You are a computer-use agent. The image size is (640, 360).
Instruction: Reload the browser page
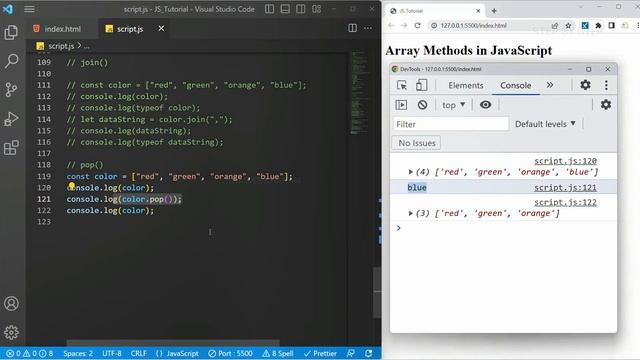pos(417,25)
